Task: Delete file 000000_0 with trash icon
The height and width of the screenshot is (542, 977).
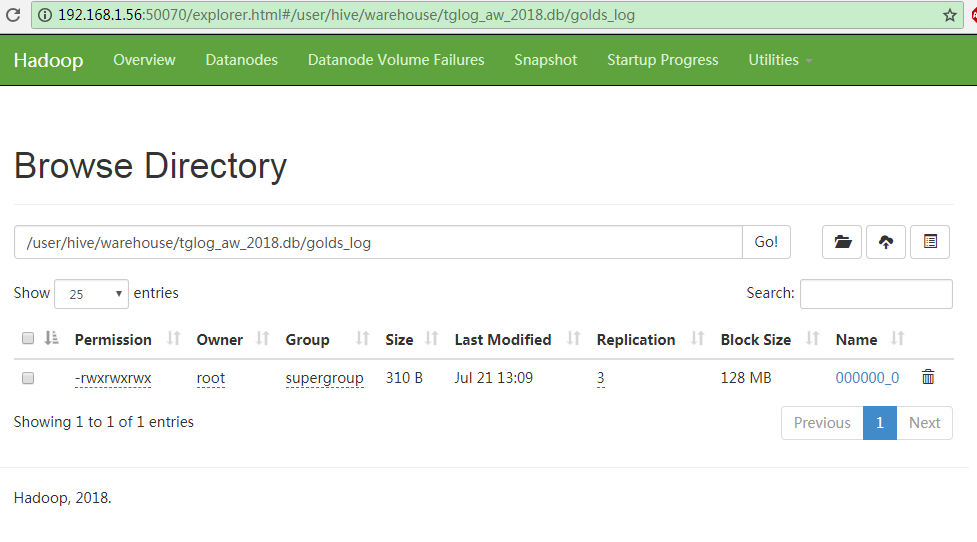Action: [x=928, y=377]
